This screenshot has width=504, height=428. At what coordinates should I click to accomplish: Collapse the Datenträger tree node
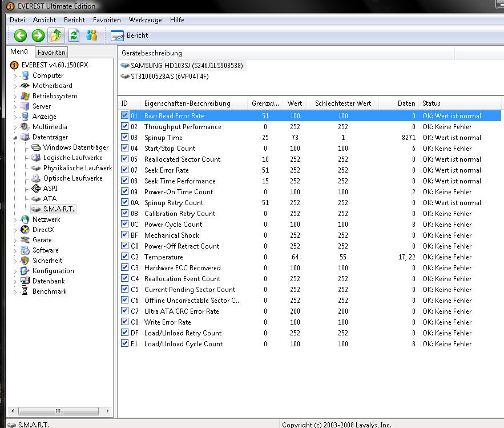point(15,138)
